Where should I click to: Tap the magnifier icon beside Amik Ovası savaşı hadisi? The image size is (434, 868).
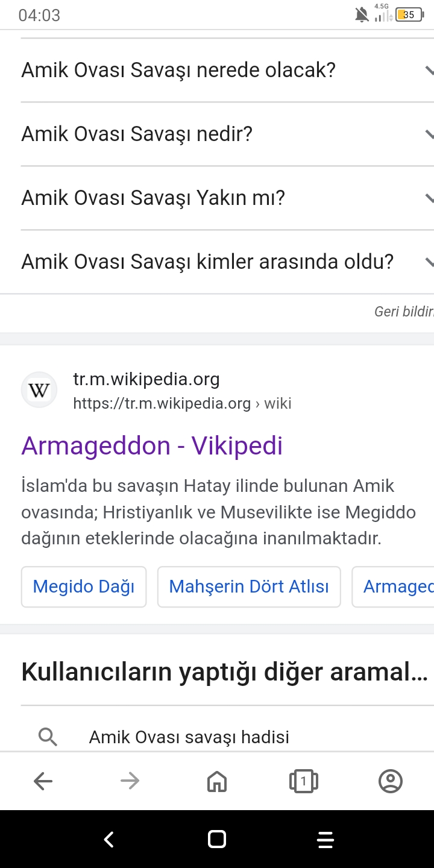point(48,737)
